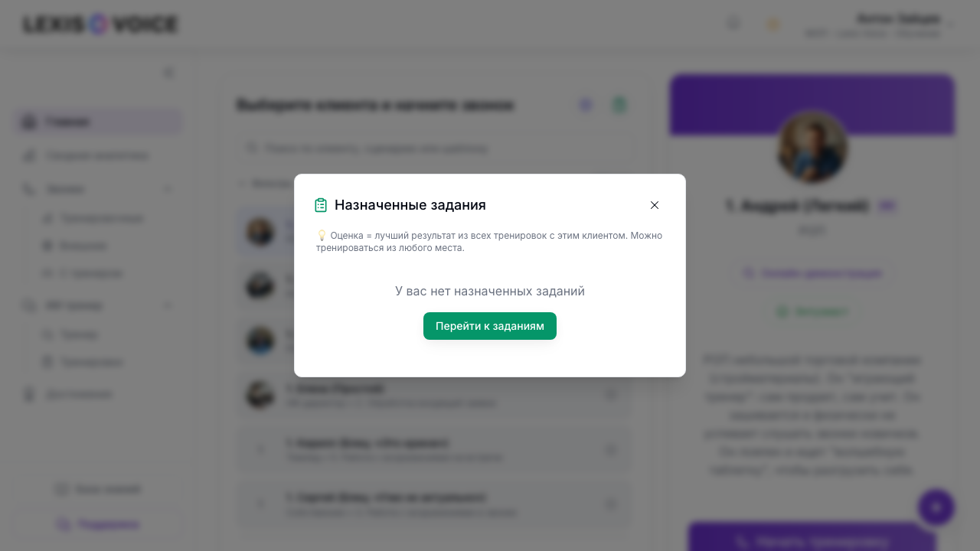
Task: Click the green tasks icon above client list
Action: (619, 105)
